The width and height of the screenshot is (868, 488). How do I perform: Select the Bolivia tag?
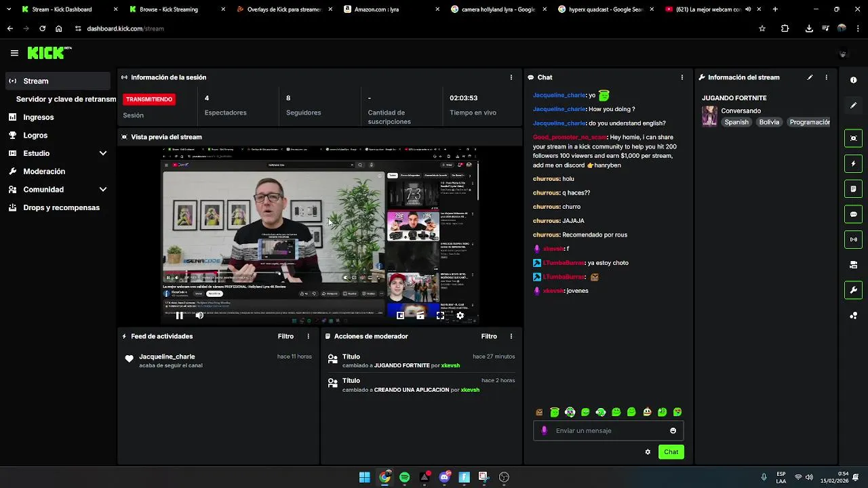(769, 122)
